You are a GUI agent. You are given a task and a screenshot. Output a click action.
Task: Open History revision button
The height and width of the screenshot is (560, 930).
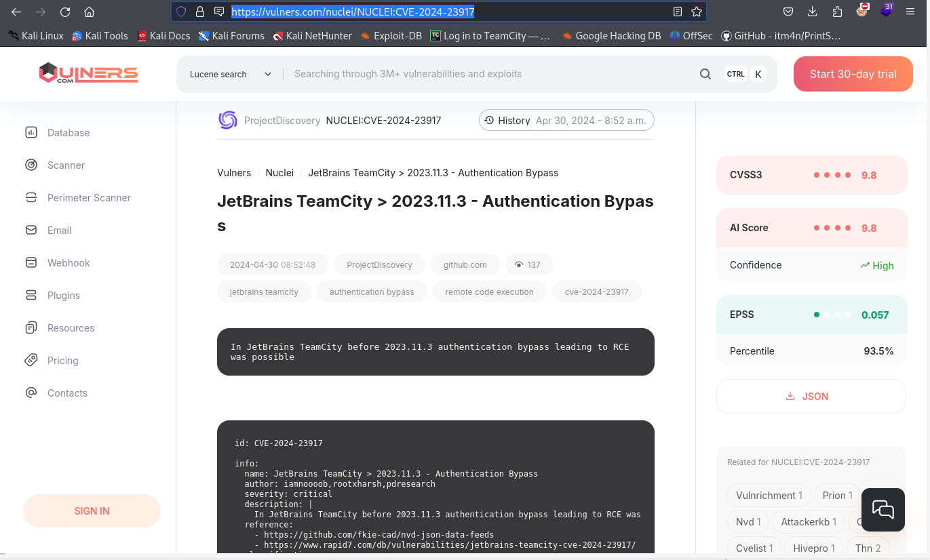click(x=567, y=121)
